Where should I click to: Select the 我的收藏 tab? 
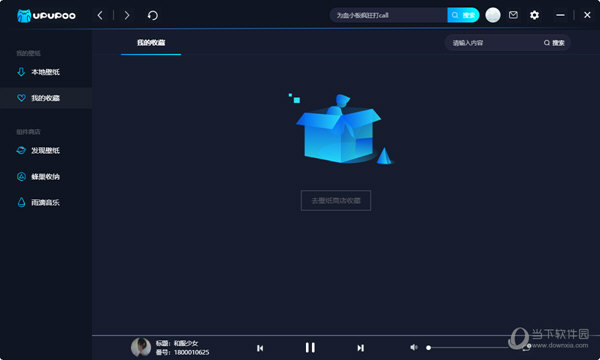(151, 43)
